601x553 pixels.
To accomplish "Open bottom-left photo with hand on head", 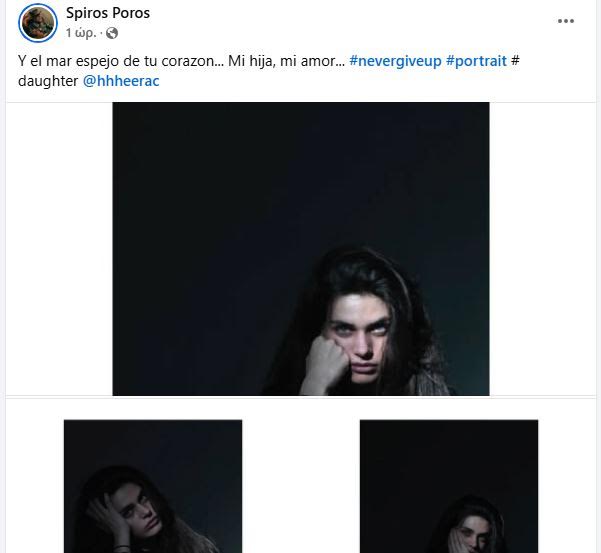I will (x=153, y=486).
